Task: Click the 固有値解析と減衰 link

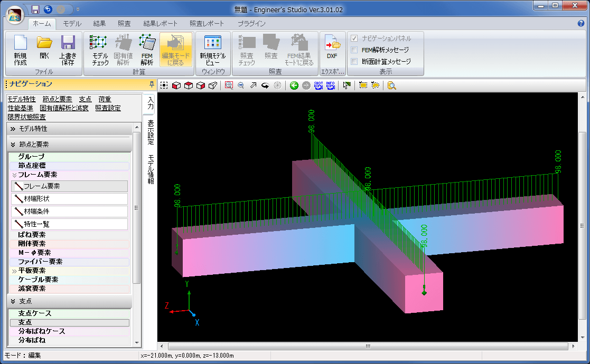Action: pos(64,108)
